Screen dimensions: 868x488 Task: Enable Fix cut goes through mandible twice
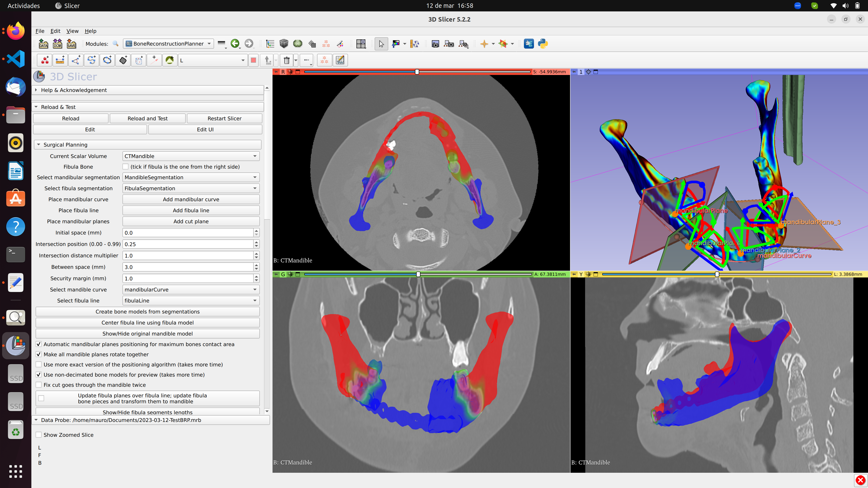point(39,385)
